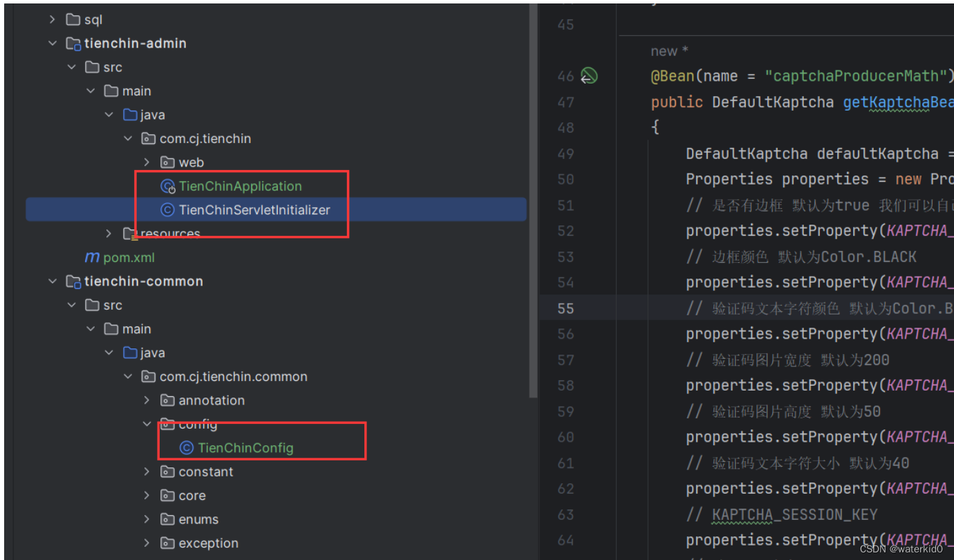Click the annotation package icon

[x=167, y=400]
